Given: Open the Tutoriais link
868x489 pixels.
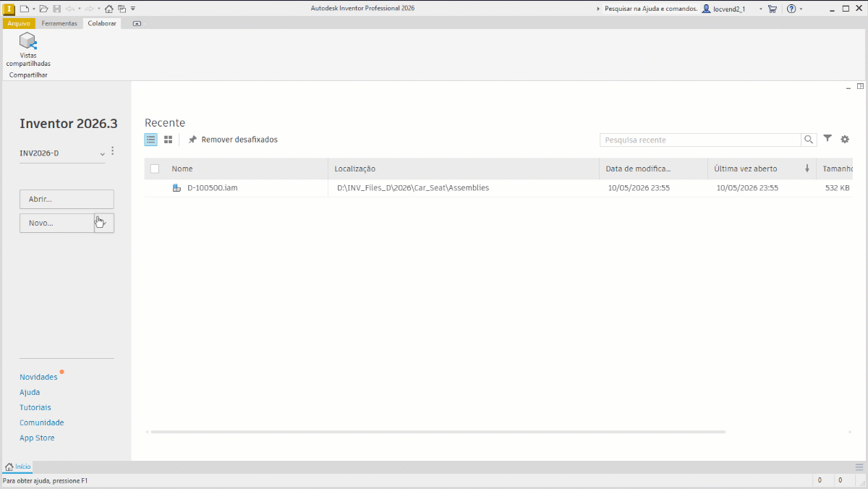Looking at the screenshot, I should coord(35,407).
